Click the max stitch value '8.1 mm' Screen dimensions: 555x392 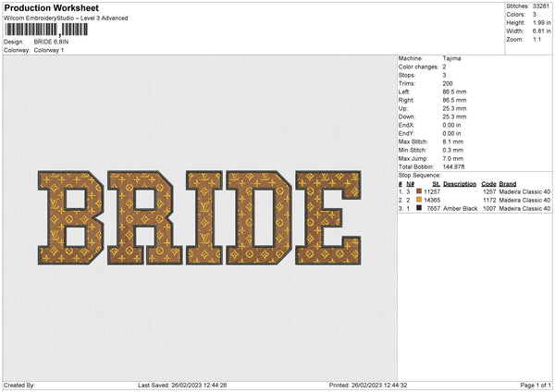pyautogui.click(x=452, y=141)
